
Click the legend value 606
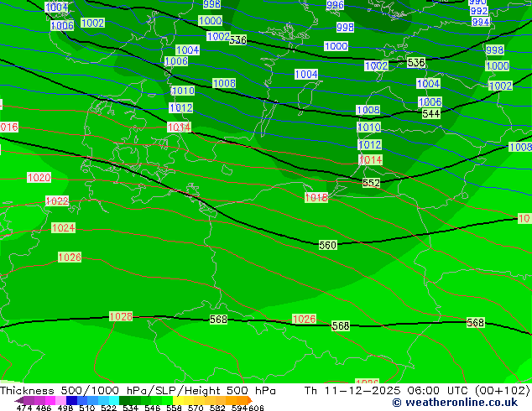[x=255, y=408]
